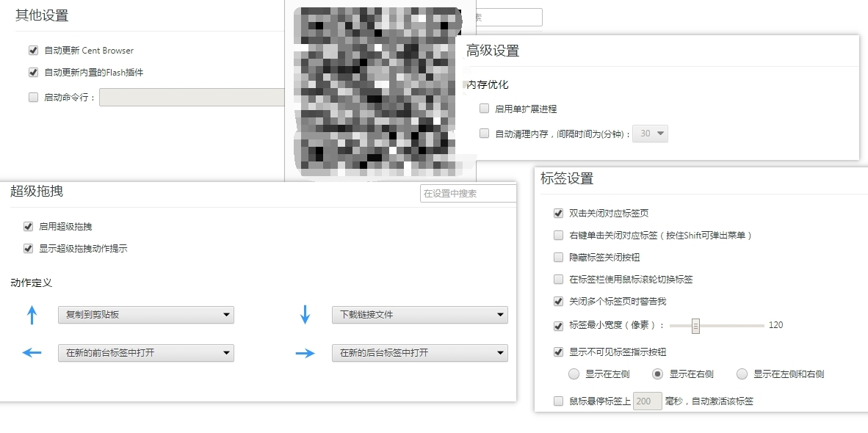Screen dimensions: 868x433
Task: Click the 在设置中搜索 search box
Action: tap(469, 194)
